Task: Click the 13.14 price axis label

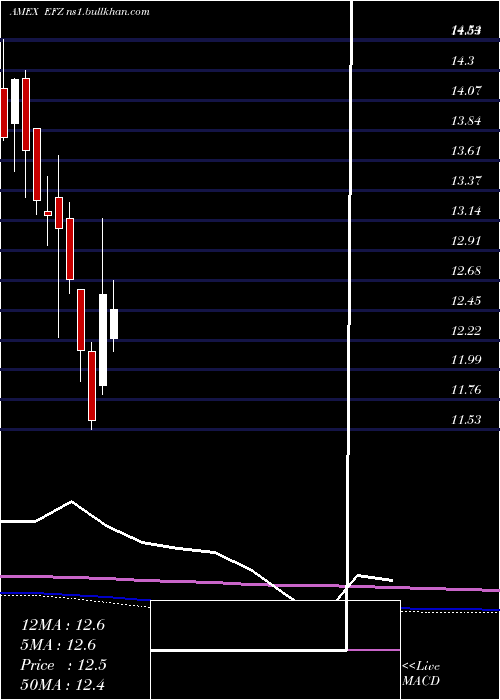Action: [x=466, y=210]
